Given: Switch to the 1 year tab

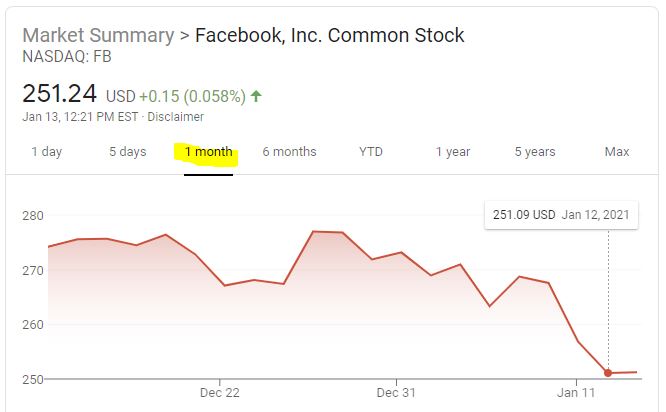Looking at the screenshot, I should click(452, 152).
